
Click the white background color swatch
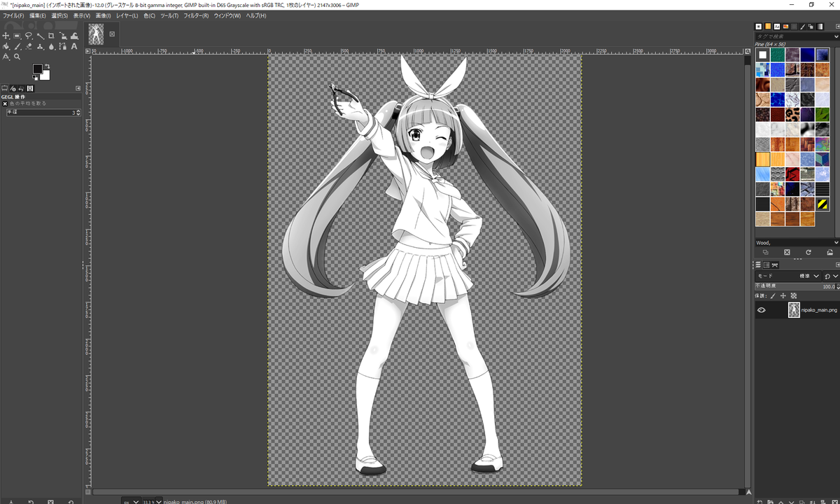(46, 77)
